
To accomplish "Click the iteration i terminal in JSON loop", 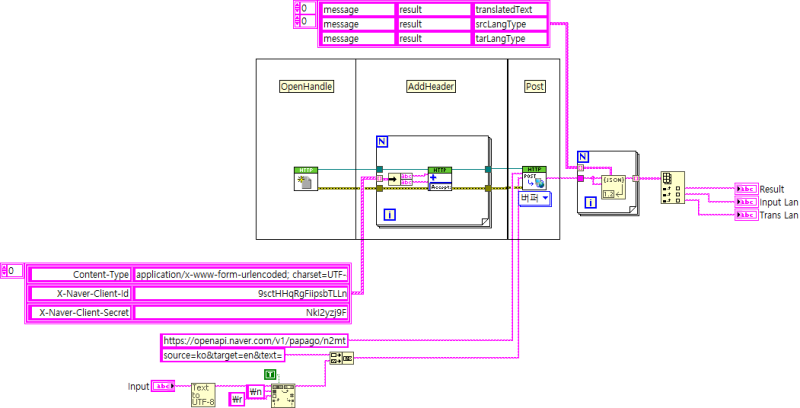I will pyautogui.click(x=591, y=203).
